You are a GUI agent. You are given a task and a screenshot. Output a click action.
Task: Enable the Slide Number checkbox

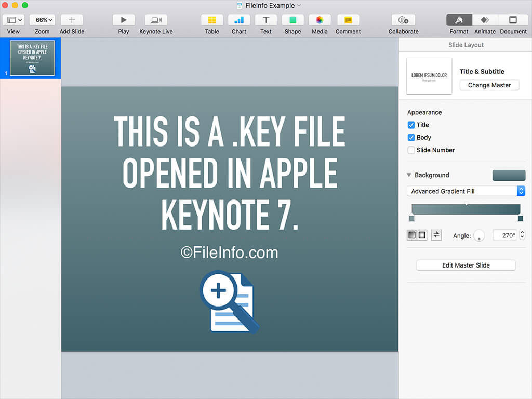click(x=411, y=150)
